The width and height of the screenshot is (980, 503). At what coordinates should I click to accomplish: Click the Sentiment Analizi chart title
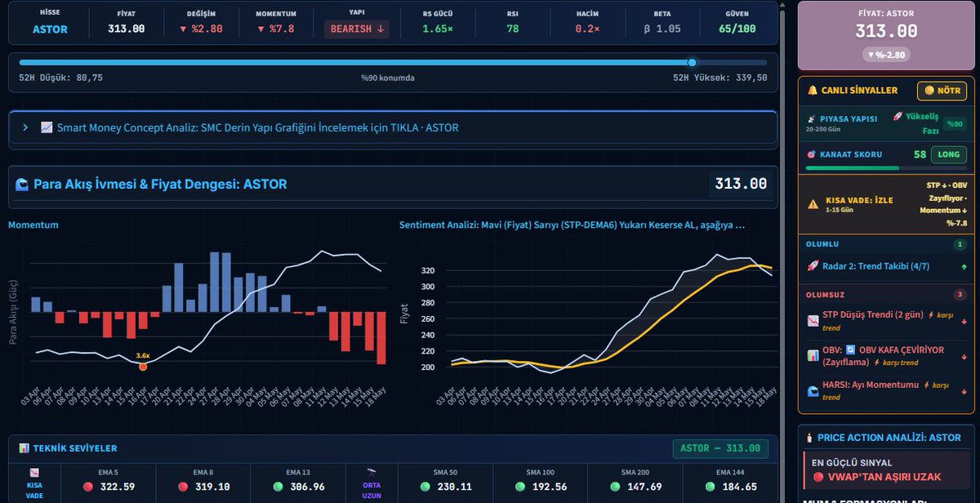point(572,225)
